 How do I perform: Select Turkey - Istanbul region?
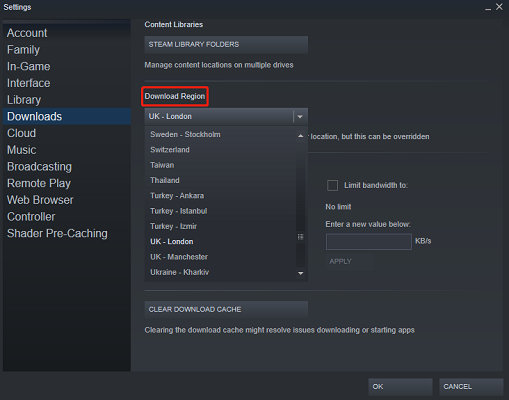[x=221, y=211]
